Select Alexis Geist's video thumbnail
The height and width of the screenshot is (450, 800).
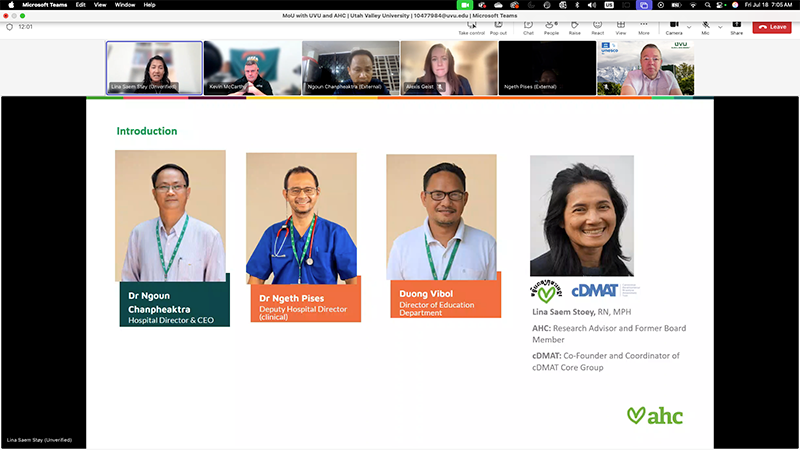click(448, 68)
